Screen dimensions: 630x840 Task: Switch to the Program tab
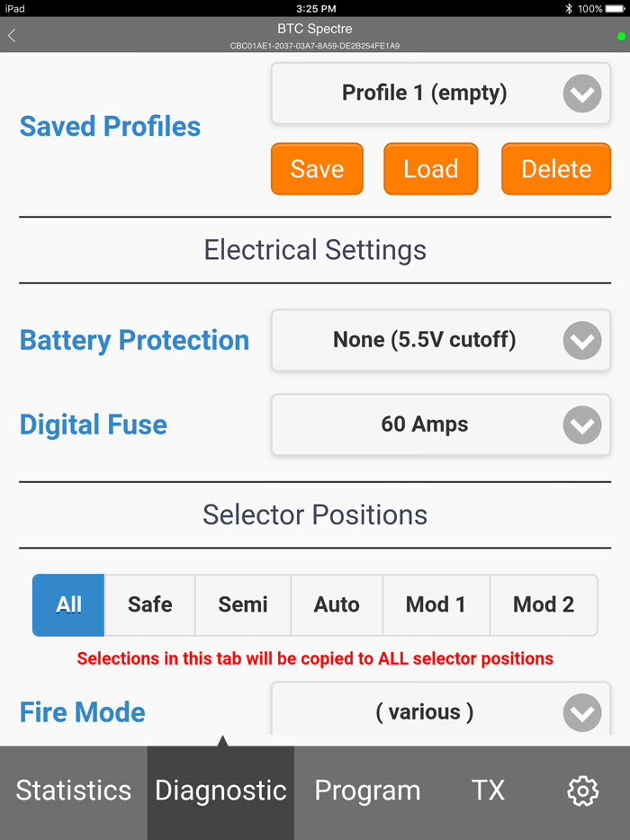pyautogui.click(x=367, y=791)
